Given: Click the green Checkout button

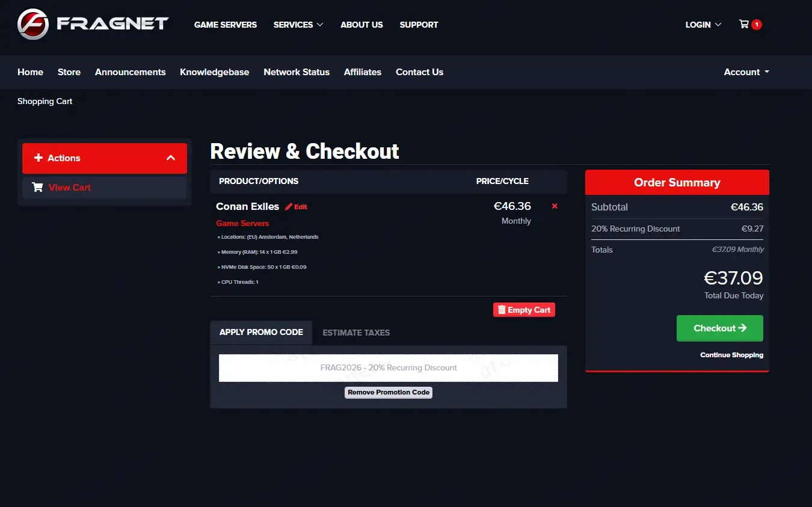Looking at the screenshot, I should 719,328.
